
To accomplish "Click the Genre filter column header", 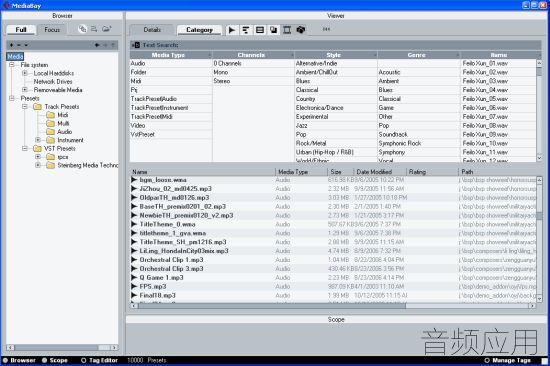I will click(418, 55).
